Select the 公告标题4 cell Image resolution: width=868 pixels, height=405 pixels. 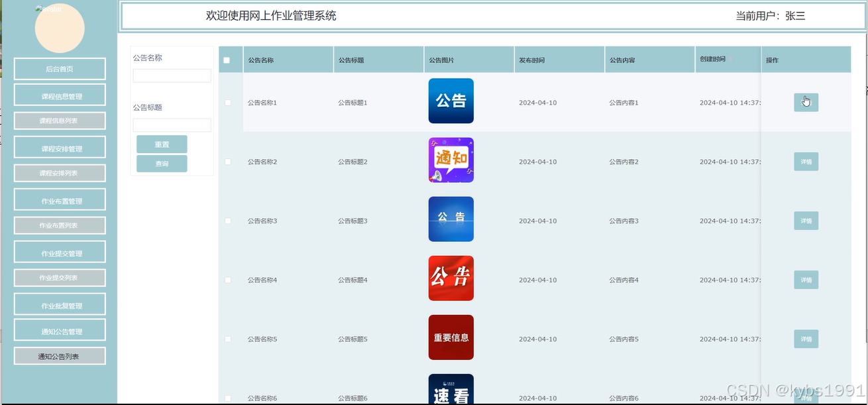tap(353, 280)
